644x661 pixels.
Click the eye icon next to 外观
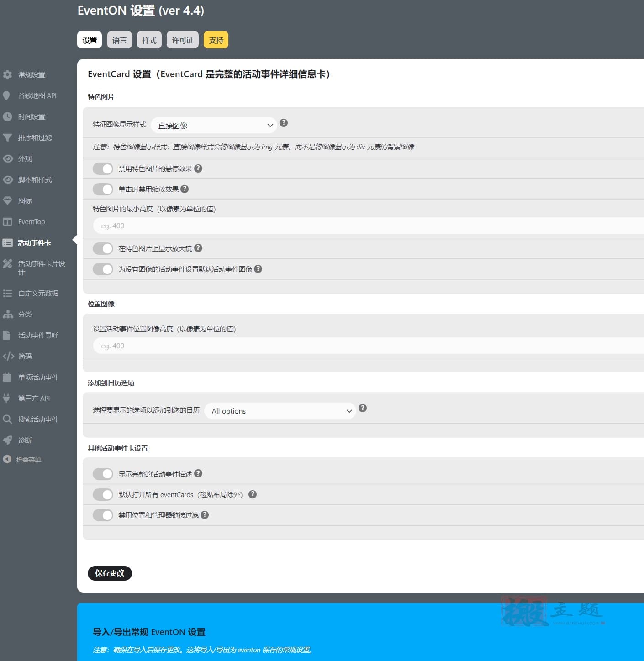click(x=8, y=158)
